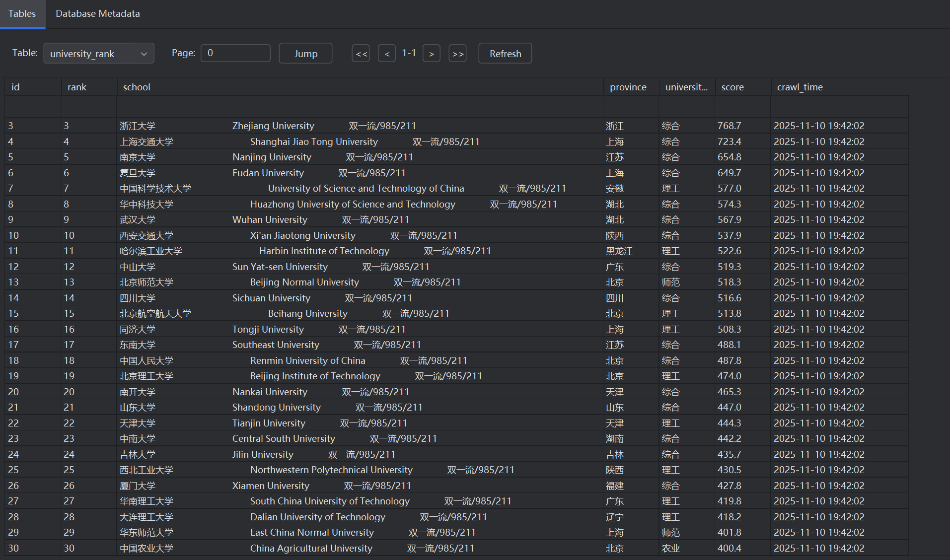
Task: Click the score value 400.4
Action: click(x=743, y=548)
